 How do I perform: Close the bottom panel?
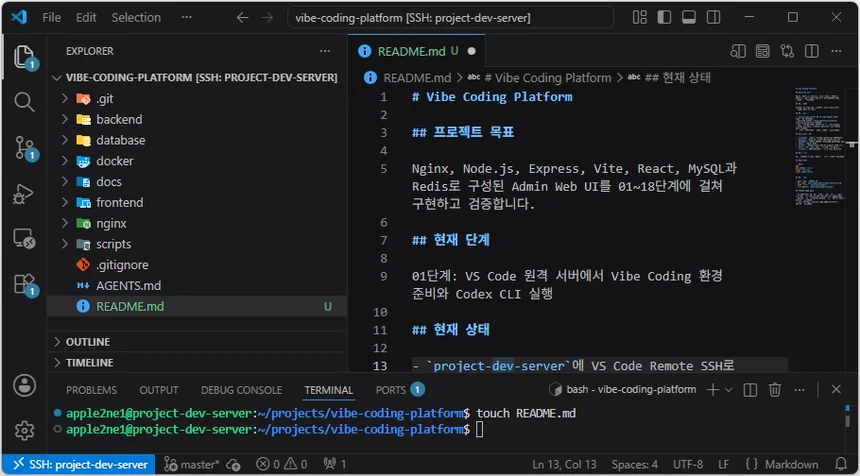(x=836, y=389)
